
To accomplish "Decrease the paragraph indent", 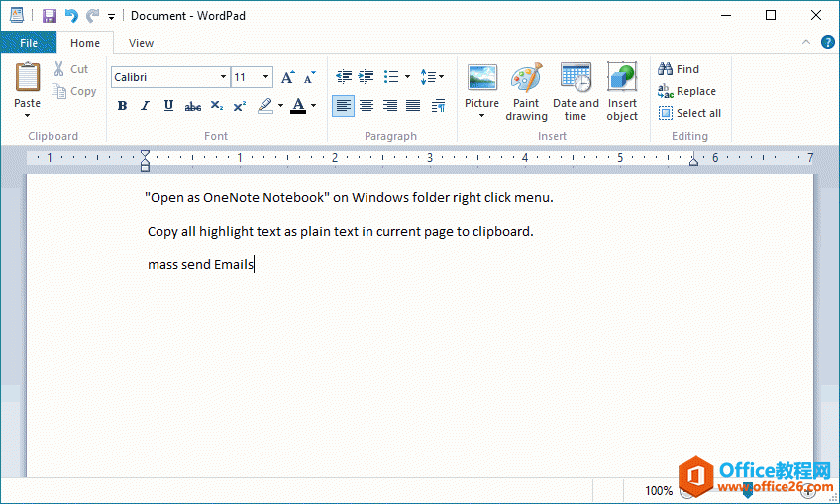I will 344,77.
